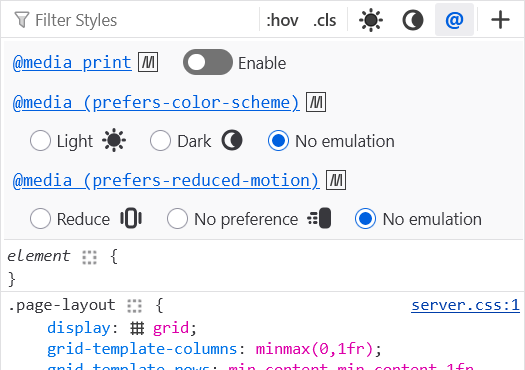Click the minmax(0,1fr) value
525x370 pixels.
click(x=314, y=349)
